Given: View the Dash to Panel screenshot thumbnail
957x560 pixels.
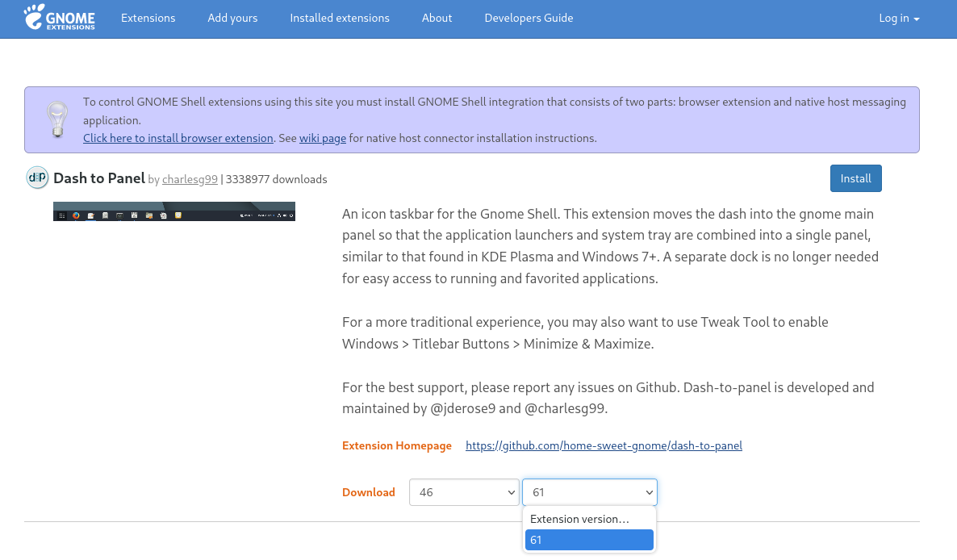Looking at the screenshot, I should (174, 211).
